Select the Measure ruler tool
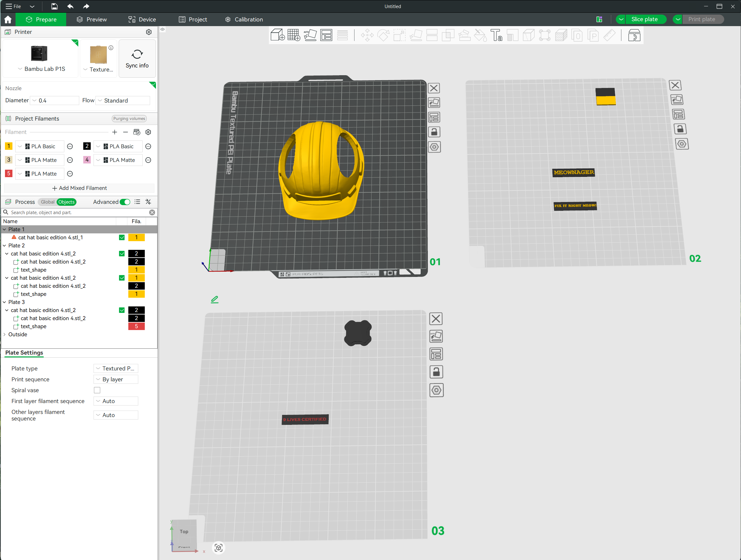Image resolution: width=741 pixels, height=560 pixels. 609,35
